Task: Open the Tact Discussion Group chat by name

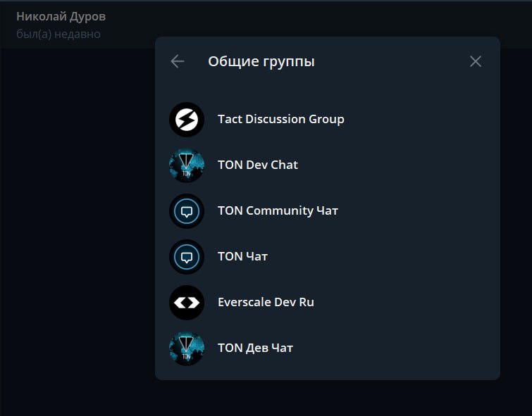Action: coord(280,119)
